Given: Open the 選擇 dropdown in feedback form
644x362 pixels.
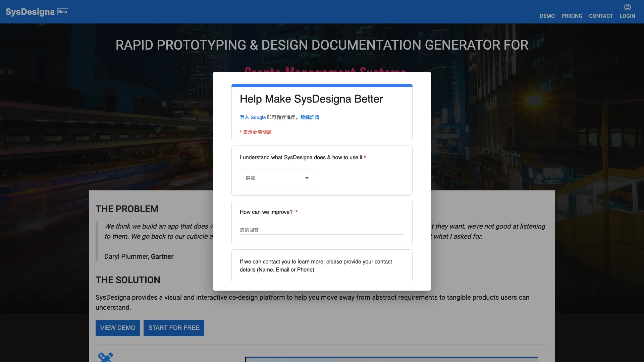Looking at the screenshot, I should coord(277,178).
